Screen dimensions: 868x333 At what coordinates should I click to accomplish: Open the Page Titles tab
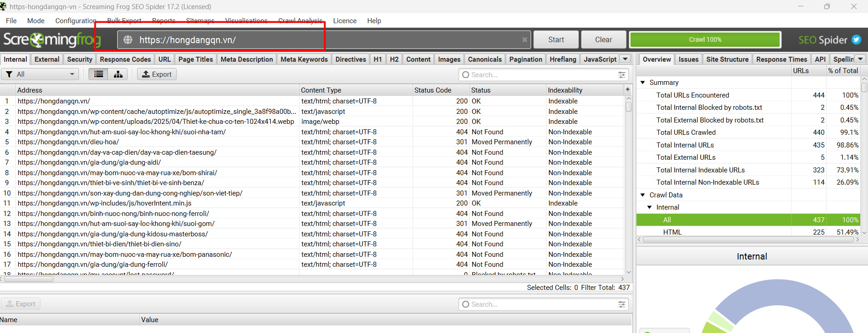pos(196,59)
